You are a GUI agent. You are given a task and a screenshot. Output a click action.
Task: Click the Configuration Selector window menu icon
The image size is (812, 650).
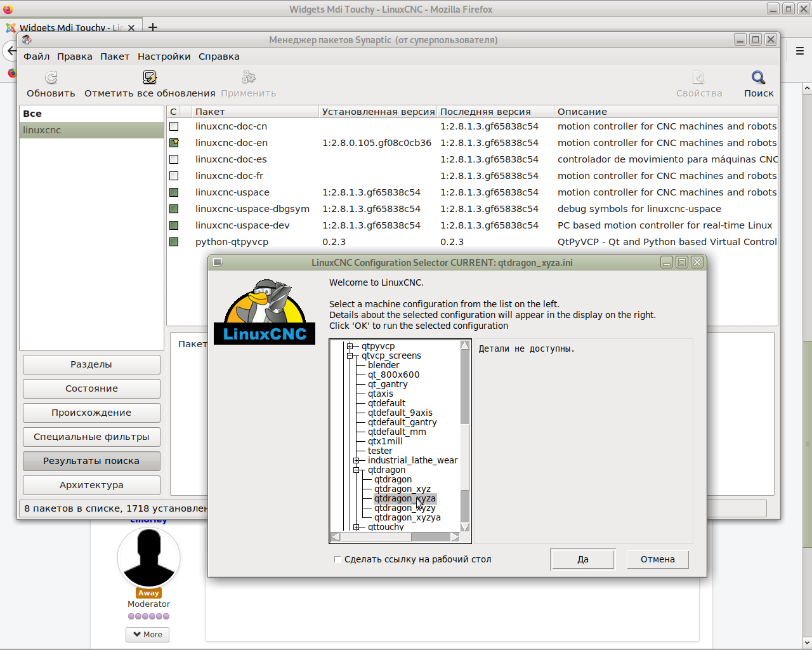(218, 262)
